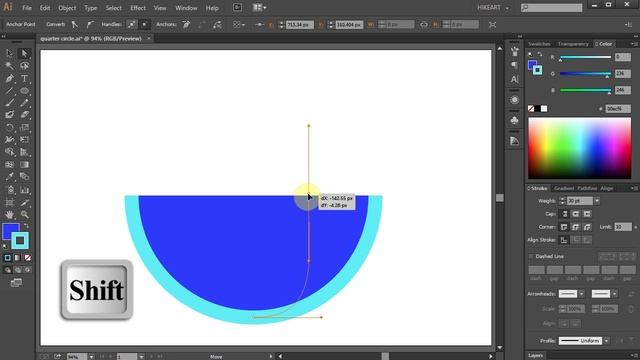Open the Object menu
Screen dimensions: 640x360
click(67, 8)
